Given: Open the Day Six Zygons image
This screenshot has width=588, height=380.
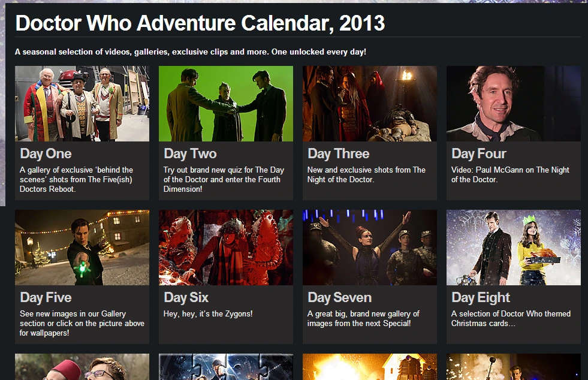Looking at the screenshot, I should point(226,248).
